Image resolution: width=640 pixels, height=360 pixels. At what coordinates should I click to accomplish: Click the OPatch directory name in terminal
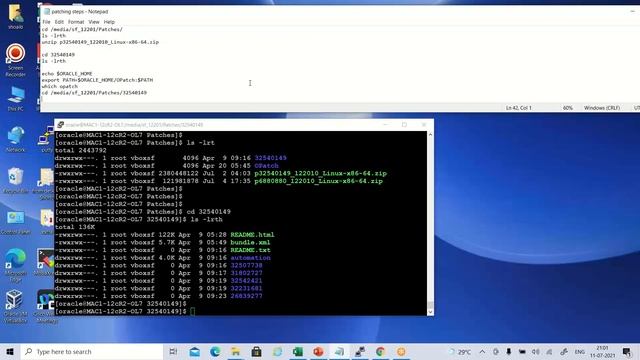pos(267,166)
